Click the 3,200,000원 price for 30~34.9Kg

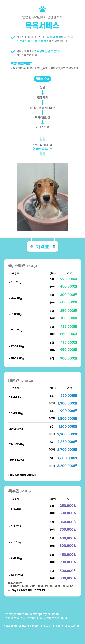[x=67, y=466]
